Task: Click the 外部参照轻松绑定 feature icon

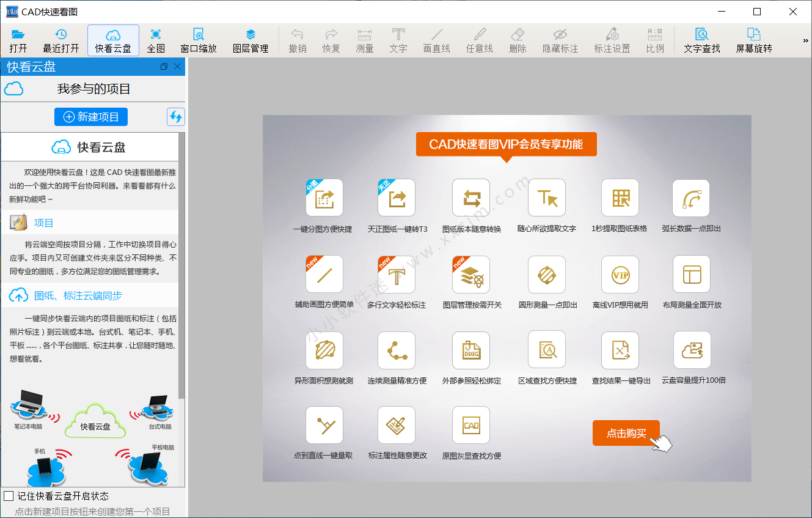Action: click(x=471, y=350)
